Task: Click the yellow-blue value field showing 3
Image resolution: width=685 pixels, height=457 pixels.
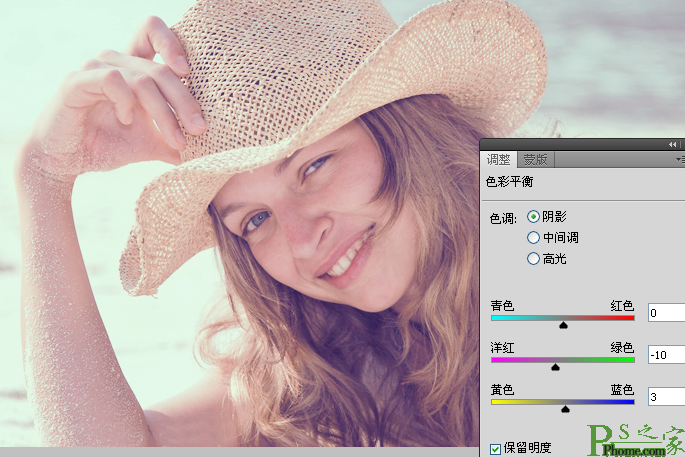Action: point(666,397)
